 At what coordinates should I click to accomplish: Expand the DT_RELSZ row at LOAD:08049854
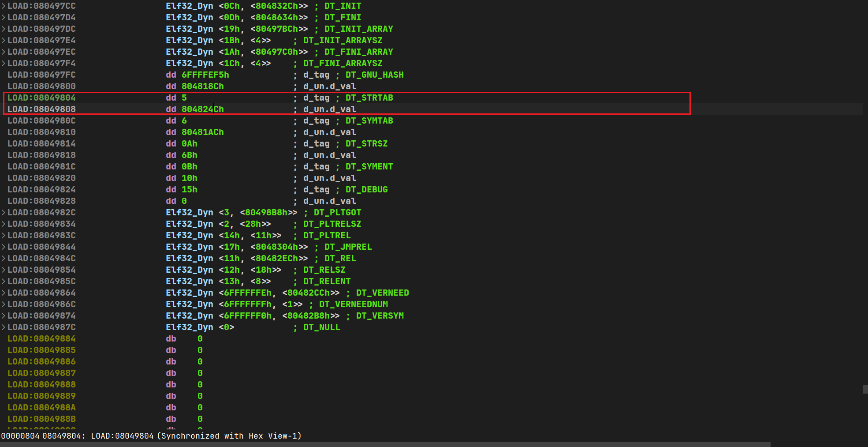tap(4, 270)
